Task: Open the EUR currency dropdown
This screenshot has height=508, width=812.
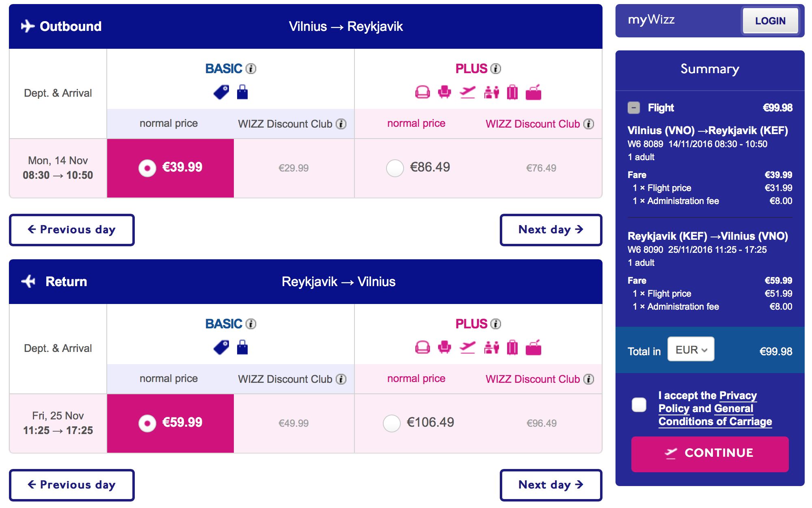Action: [x=691, y=350]
